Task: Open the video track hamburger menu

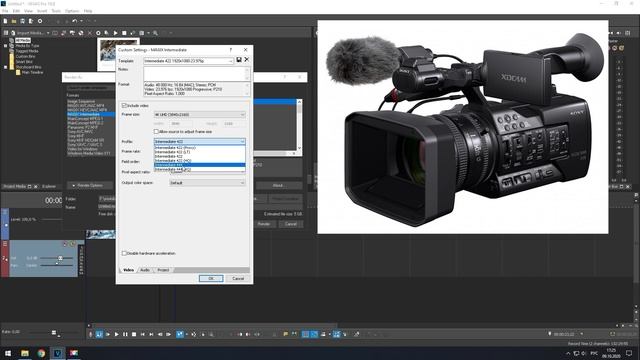Action: point(5,212)
